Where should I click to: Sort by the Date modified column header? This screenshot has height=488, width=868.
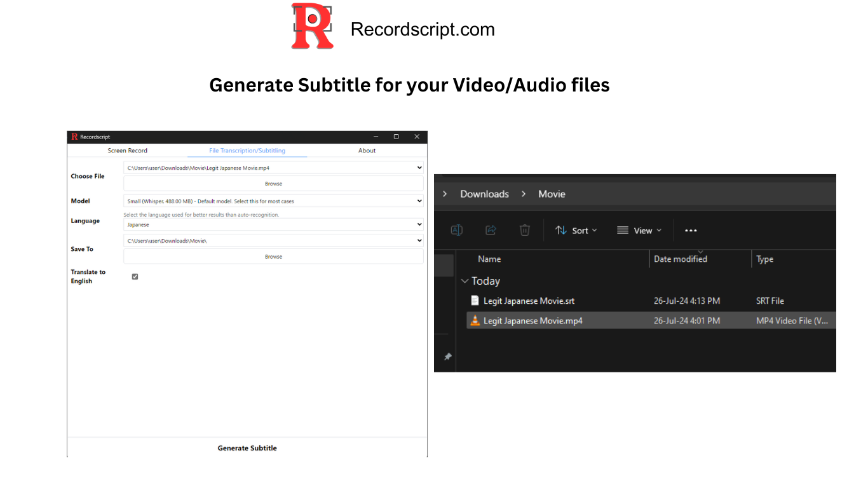[681, 259]
